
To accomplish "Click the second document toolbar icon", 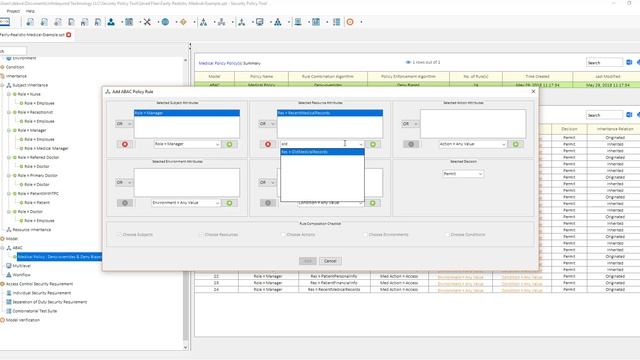I will pyautogui.click(x=44, y=22).
